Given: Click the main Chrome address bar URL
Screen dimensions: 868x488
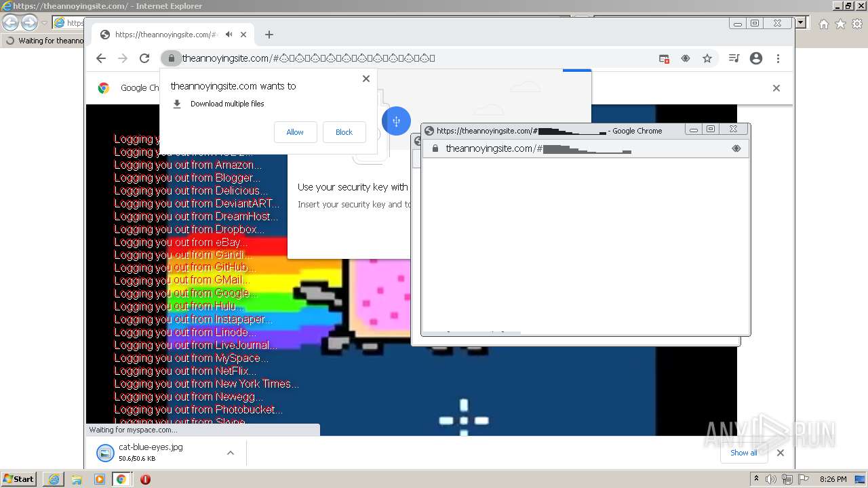Looking at the screenshot, I should click(309, 58).
